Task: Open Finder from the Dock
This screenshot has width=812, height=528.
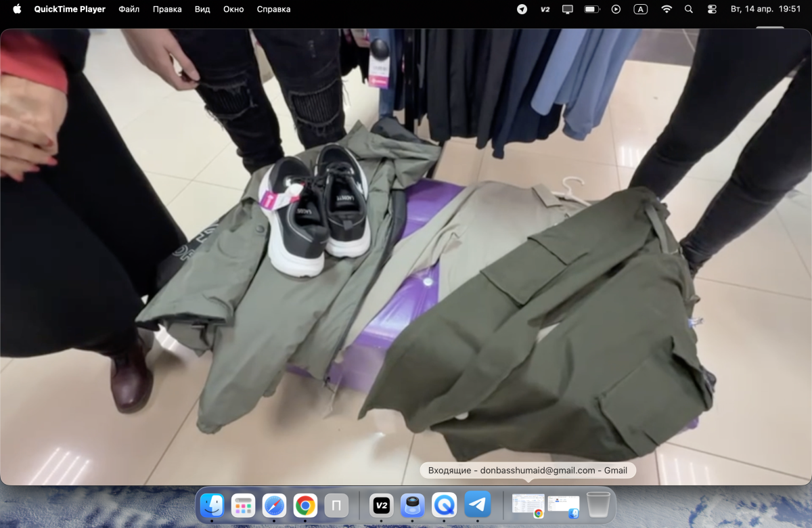Action: click(x=212, y=505)
